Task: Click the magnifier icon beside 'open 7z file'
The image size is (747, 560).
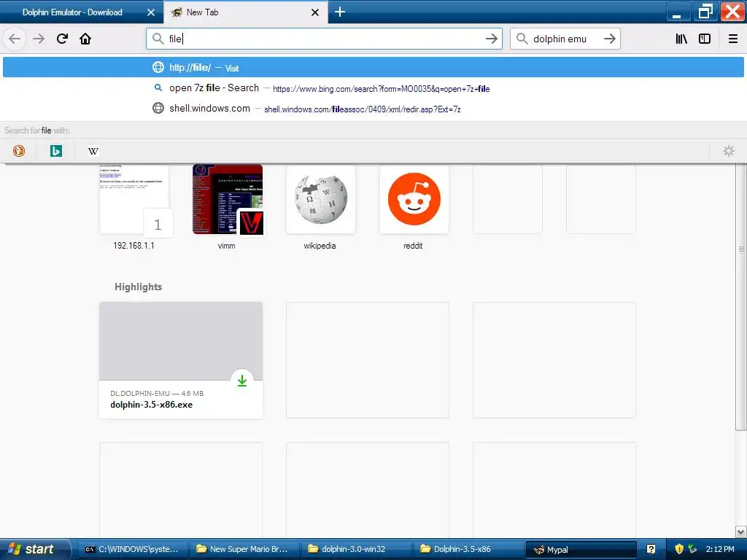Action: 158,87
